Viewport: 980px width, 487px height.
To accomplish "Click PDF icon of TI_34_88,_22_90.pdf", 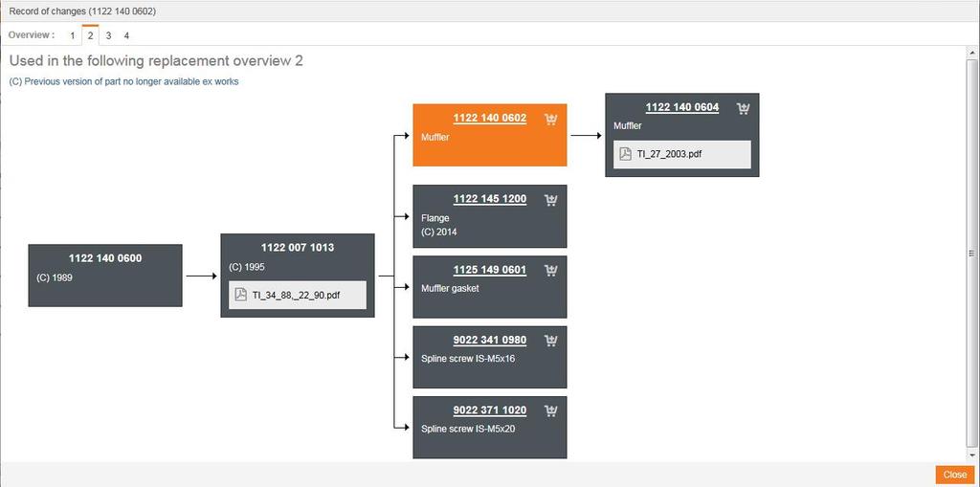I will [240, 296].
